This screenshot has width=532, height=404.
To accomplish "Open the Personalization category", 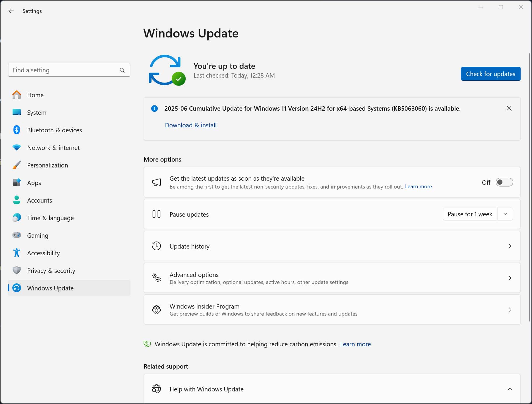I will click(69, 165).
